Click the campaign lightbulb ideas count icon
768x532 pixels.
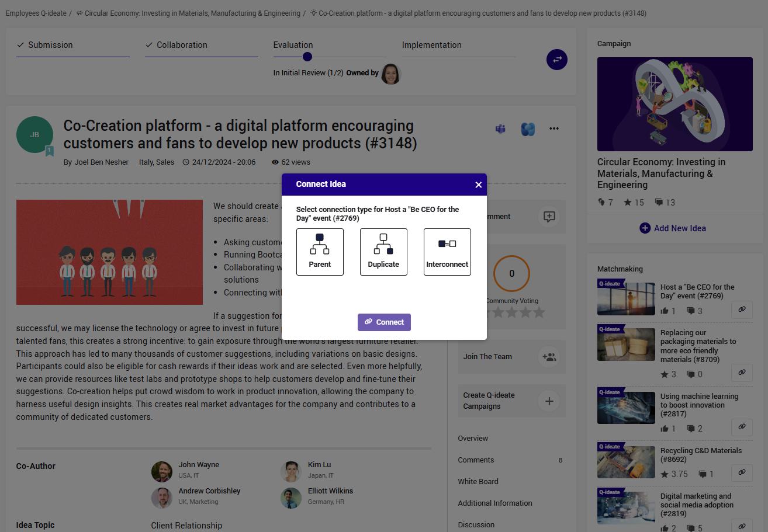[601, 203]
